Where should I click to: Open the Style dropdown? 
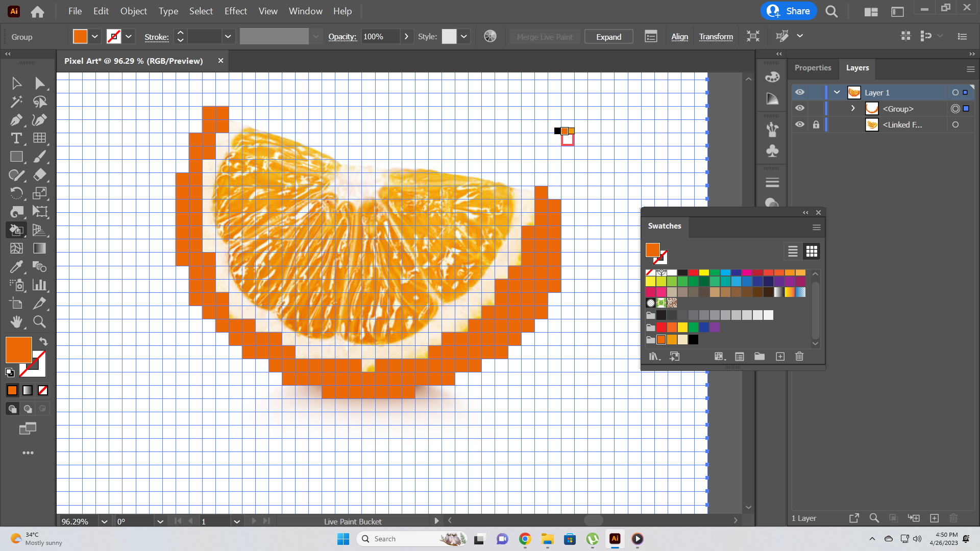(463, 36)
